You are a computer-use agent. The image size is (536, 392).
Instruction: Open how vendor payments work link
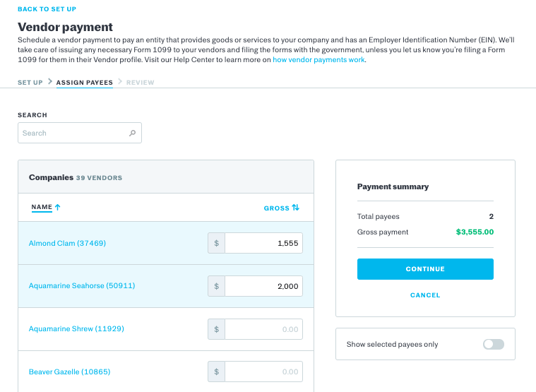click(318, 59)
